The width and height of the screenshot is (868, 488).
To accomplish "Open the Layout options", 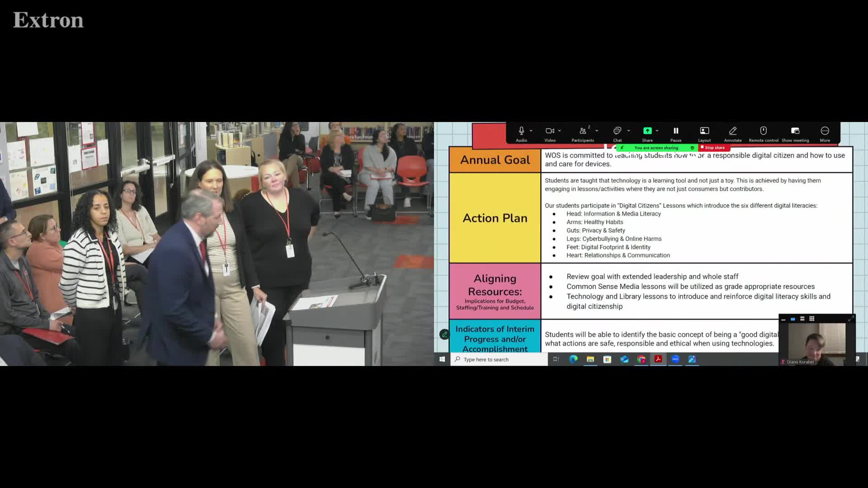I will (704, 131).
